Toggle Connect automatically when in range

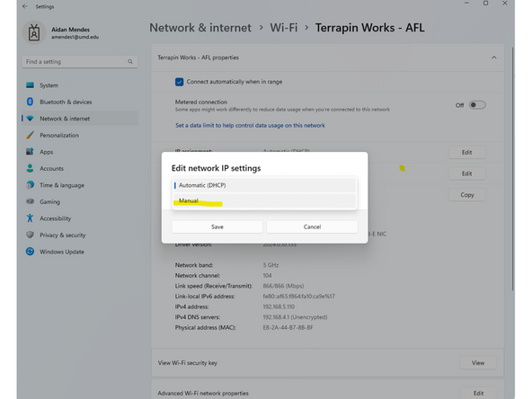point(179,82)
